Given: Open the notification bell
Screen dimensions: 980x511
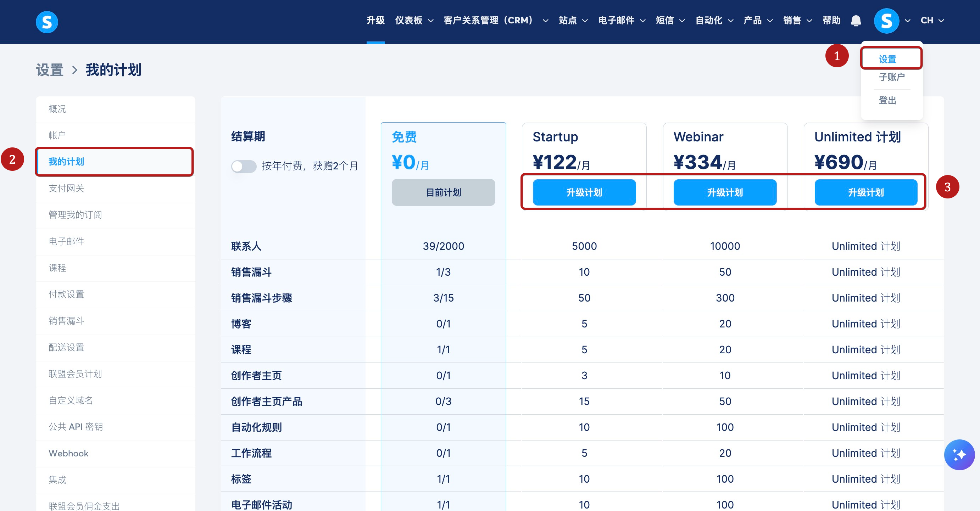Looking at the screenshot, I should point(856,21).
